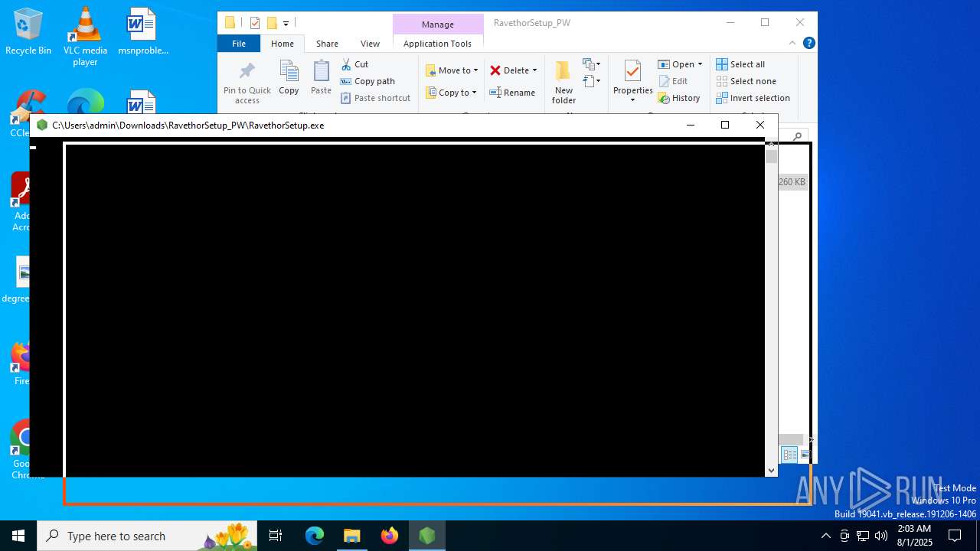Open the Move to dropdown
This screenshot has width=980, height=551.
(452, 70)
